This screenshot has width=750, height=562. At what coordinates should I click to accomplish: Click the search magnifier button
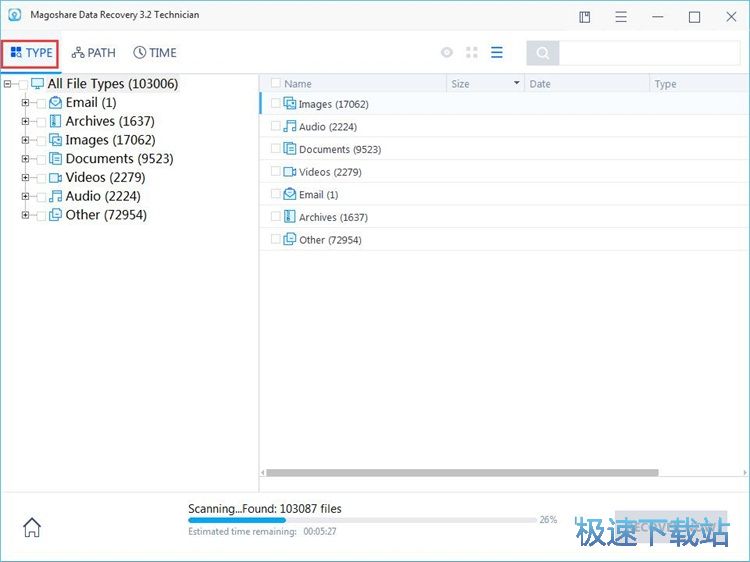542,53
